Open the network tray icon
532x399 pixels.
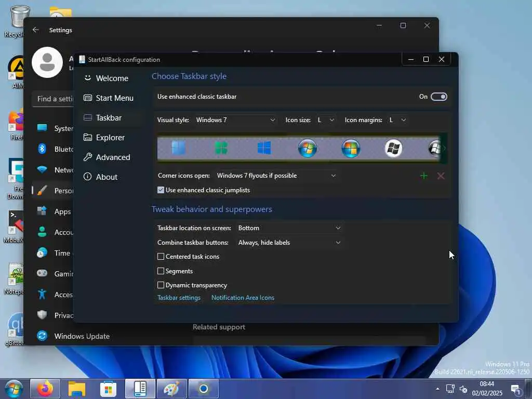(450, 389)
